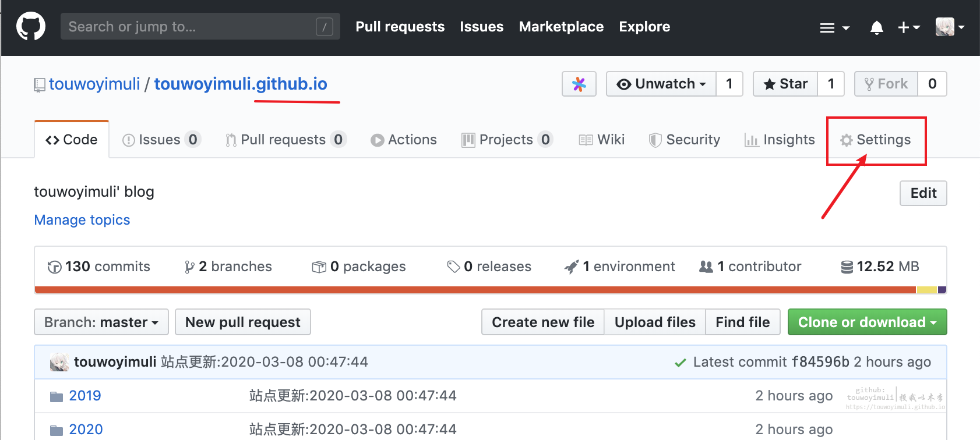Click the purple language bar segment

pos(942,290)
